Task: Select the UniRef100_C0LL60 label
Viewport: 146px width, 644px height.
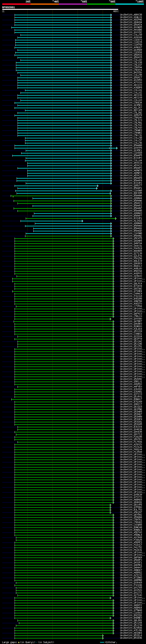Action: tap(131, 60)
